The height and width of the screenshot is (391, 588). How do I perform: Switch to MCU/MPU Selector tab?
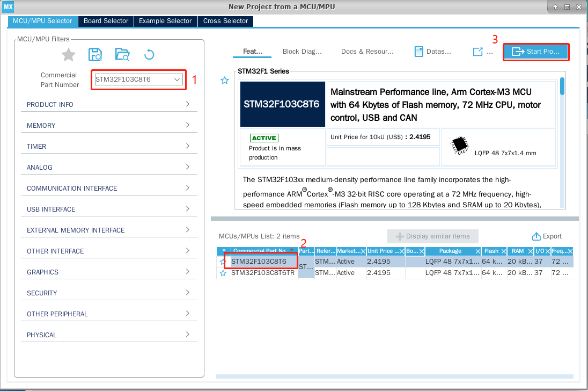pos(42,21)
